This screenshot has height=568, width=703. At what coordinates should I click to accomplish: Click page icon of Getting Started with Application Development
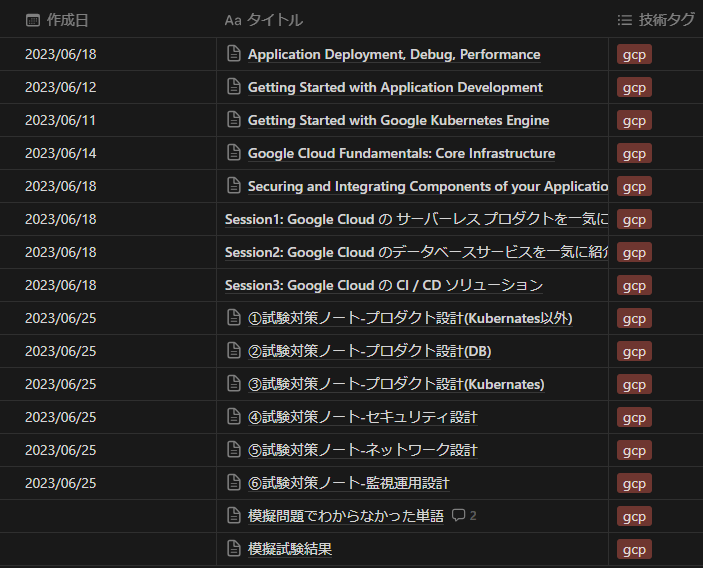click(x=234, y=87)
